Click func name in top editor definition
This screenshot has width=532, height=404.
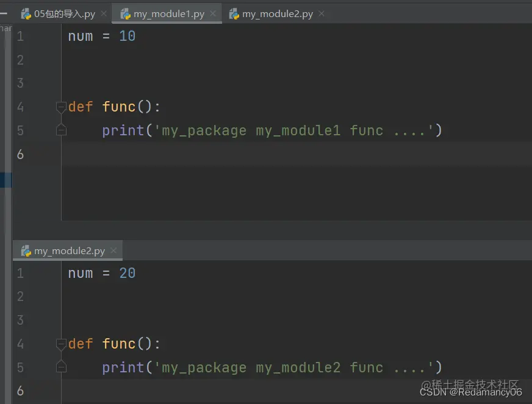click(x=119, y=107)
